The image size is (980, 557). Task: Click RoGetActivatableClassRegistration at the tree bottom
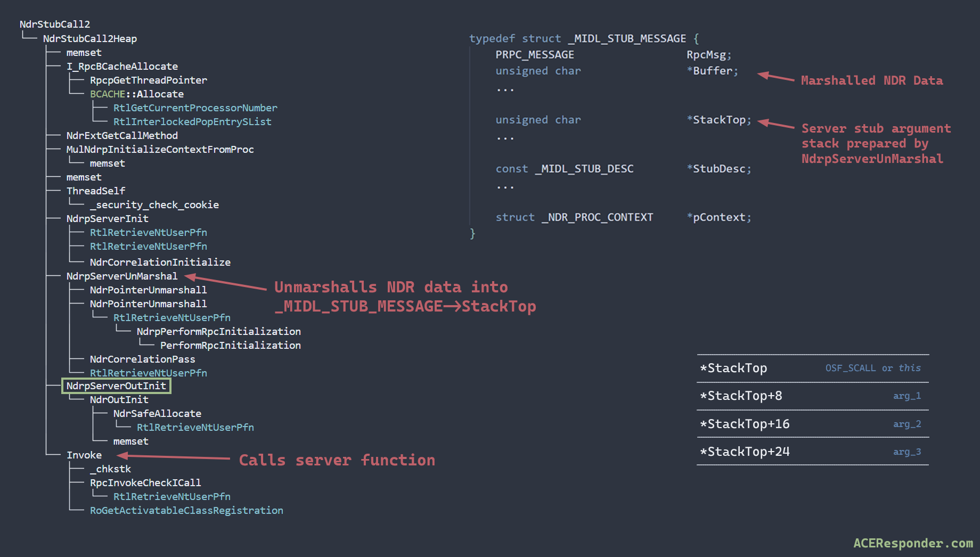186,511
